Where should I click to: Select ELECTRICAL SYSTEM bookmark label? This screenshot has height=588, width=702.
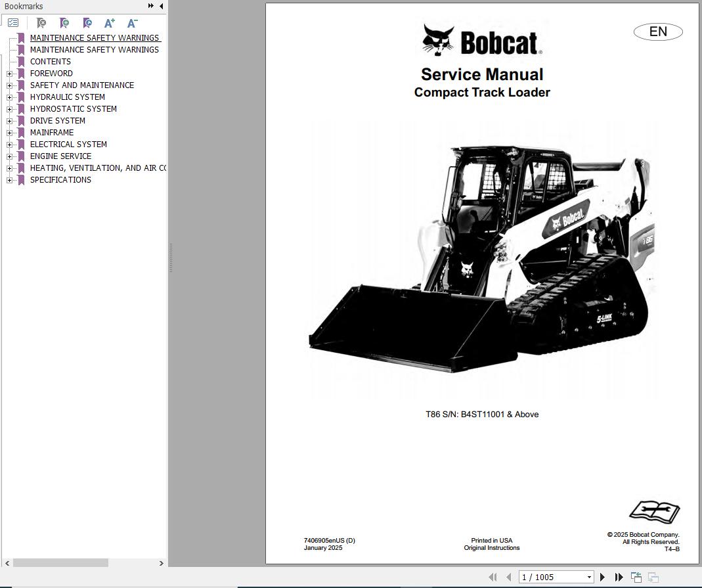(x=68, y=144)
